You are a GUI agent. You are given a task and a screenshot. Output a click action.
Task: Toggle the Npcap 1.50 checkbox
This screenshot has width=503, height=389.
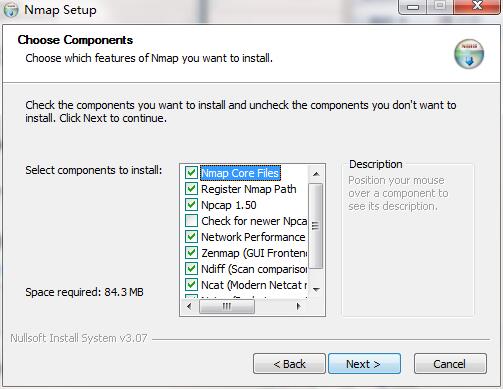click(x=191, y=205)
